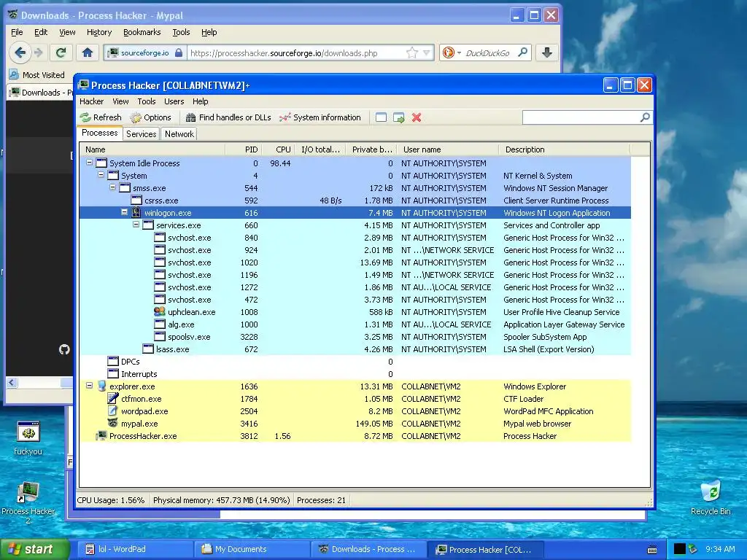This screenshot has width=747, height=560.
Task: Click the downloads arrow in Mypal
Action: click(x=547, y=52)
